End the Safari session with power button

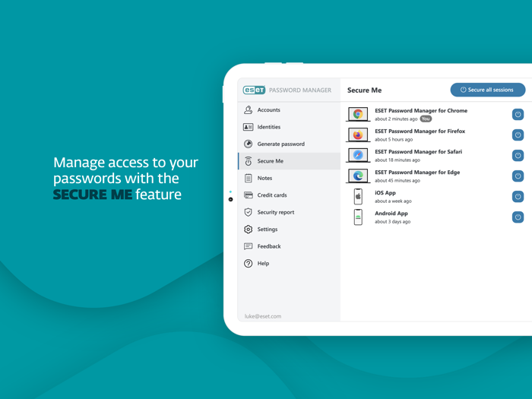518,155
